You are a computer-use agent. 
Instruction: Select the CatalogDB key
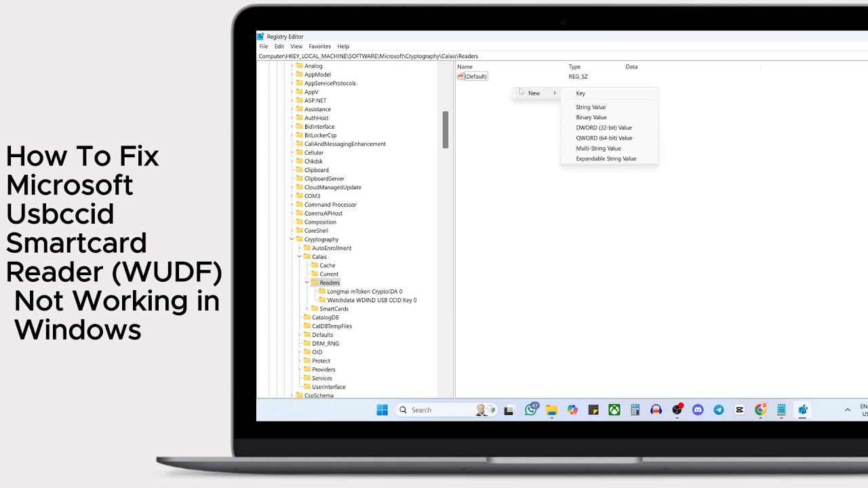click(x=325, y=317)
